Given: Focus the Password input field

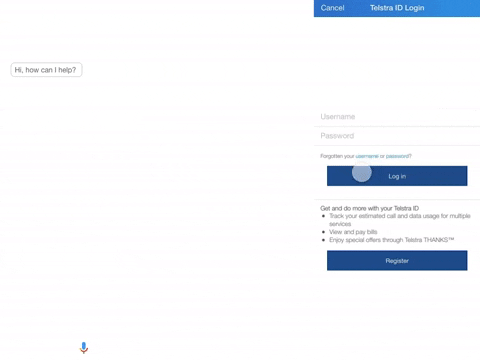Looking at the screenshot, I should (x=397, y=136).
